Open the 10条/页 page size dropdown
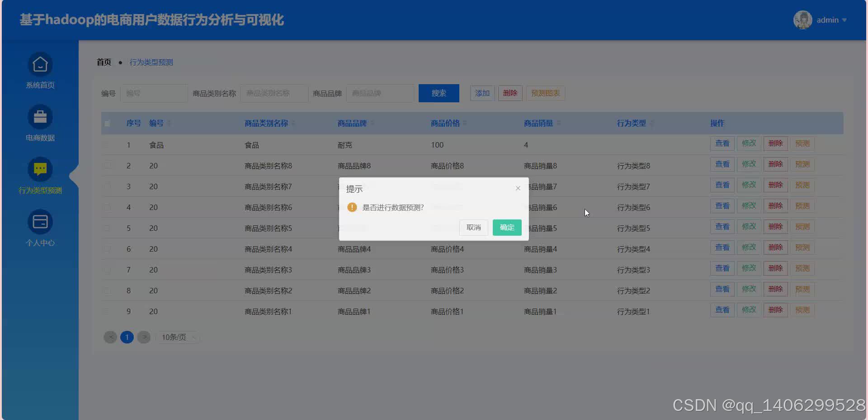 [x=177, y=337]
